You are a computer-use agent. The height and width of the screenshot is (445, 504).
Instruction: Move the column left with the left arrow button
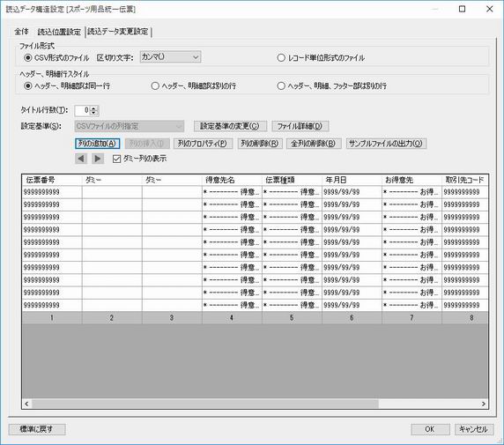pyautogui.click(x=81, y=159)
